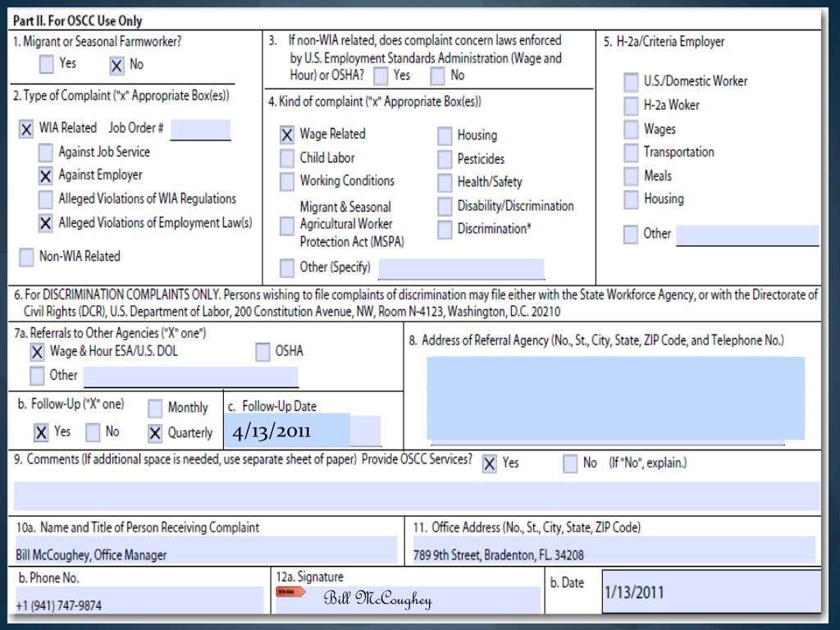Click the Follow-Up Date field 4/13/2011

click(305, 431)
